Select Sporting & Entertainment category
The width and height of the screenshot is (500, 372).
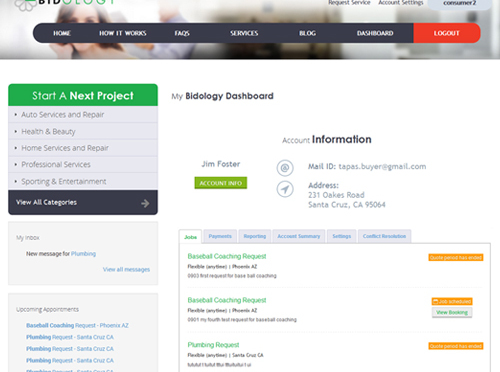tap(83, 181)
